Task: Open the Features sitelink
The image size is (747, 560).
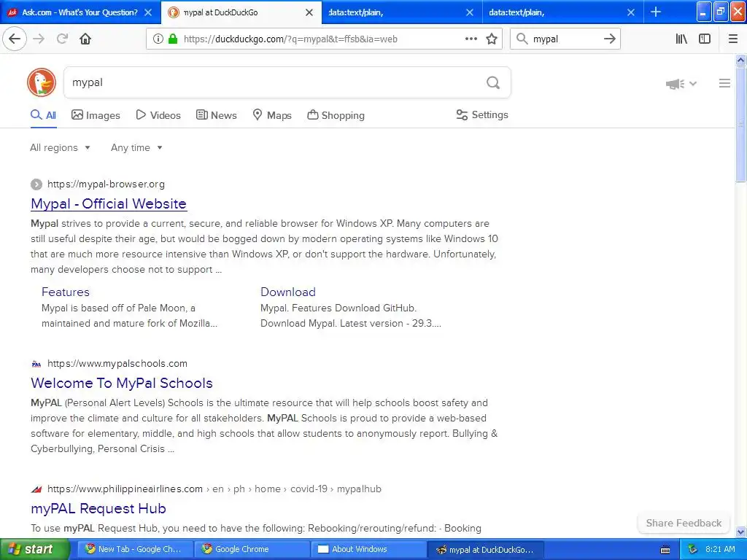Action: 65,292
